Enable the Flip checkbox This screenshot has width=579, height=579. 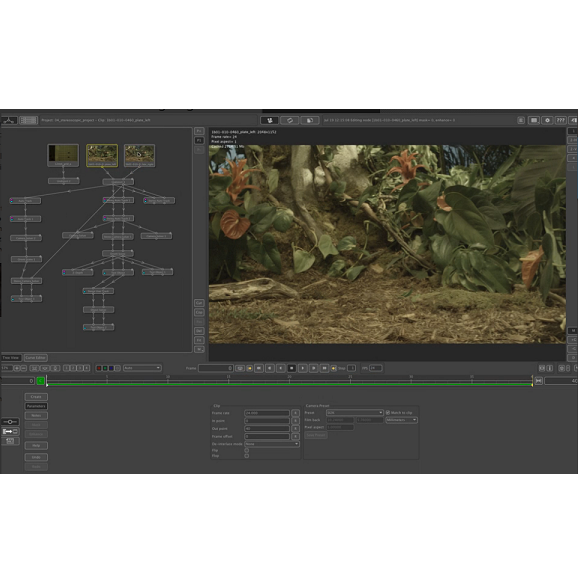(x=247, y=450)
